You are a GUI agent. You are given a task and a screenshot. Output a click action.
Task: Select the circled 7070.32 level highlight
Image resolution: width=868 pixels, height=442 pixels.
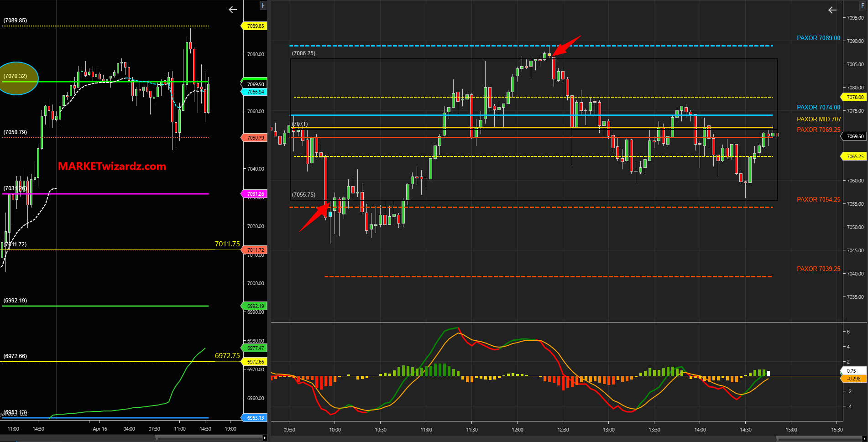18,78
